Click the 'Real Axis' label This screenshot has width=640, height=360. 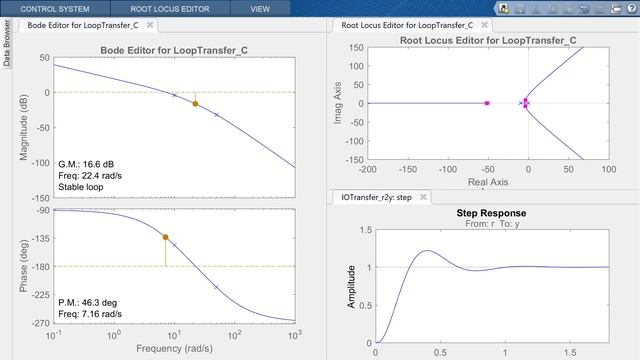point(488,182)
